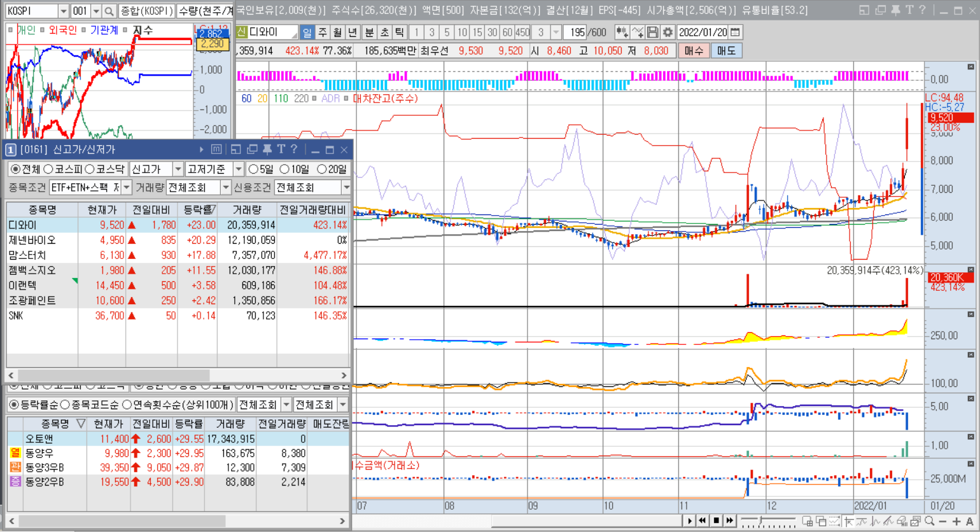Fast-forward the chart replay
The height and width of the screenshot is (532, 980).
(x=729, y=521)
